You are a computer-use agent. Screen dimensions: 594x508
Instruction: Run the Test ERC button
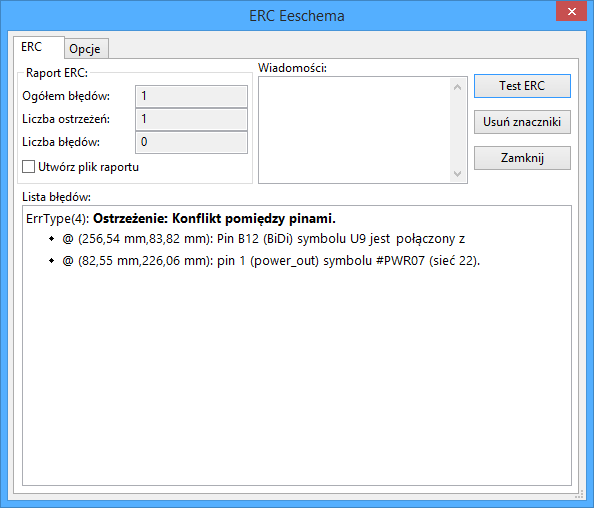[522, 86]
